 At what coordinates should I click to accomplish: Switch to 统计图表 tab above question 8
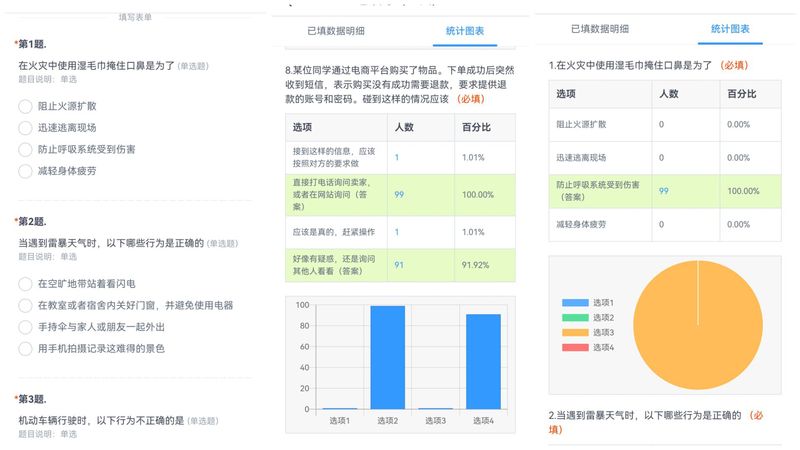[465, 31]
